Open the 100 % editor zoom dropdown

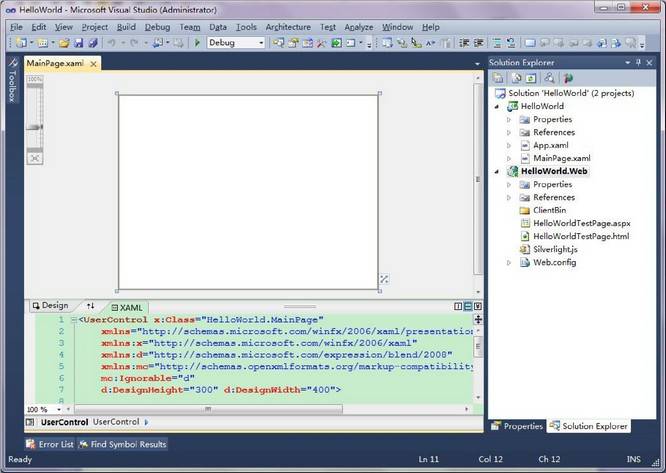[59, 409]
